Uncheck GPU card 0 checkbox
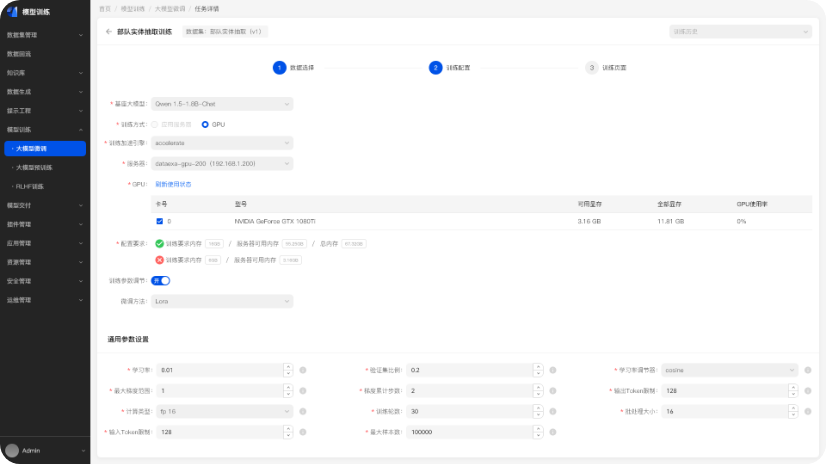The image size is (826, 464). [x=159, y=220]
